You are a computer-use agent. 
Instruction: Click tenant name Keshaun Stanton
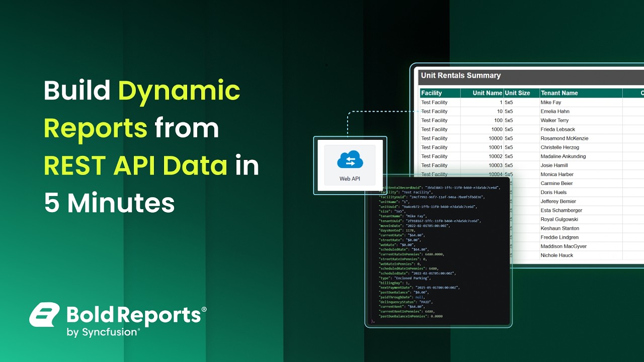559,228
